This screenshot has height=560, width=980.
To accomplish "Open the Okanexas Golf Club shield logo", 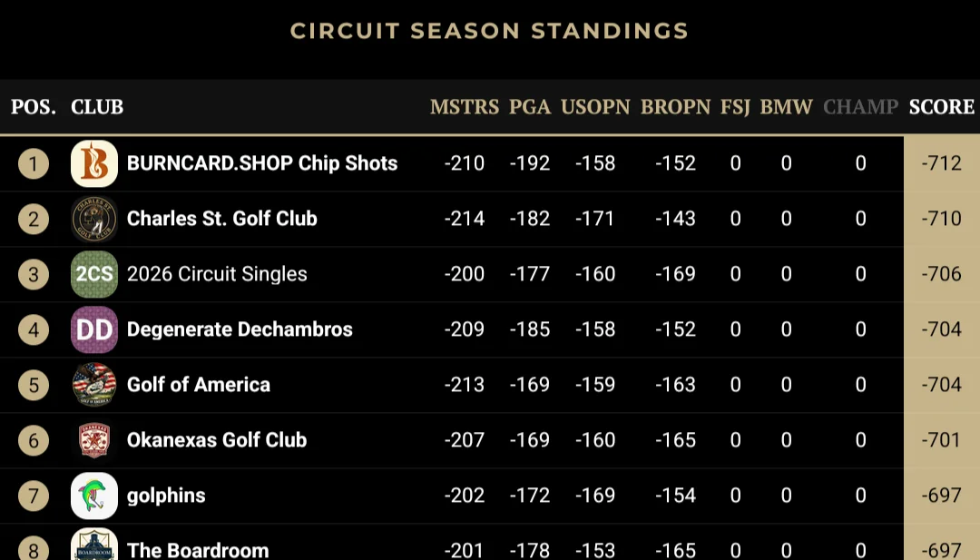I will pyautogui.click(x=94, y=440).
